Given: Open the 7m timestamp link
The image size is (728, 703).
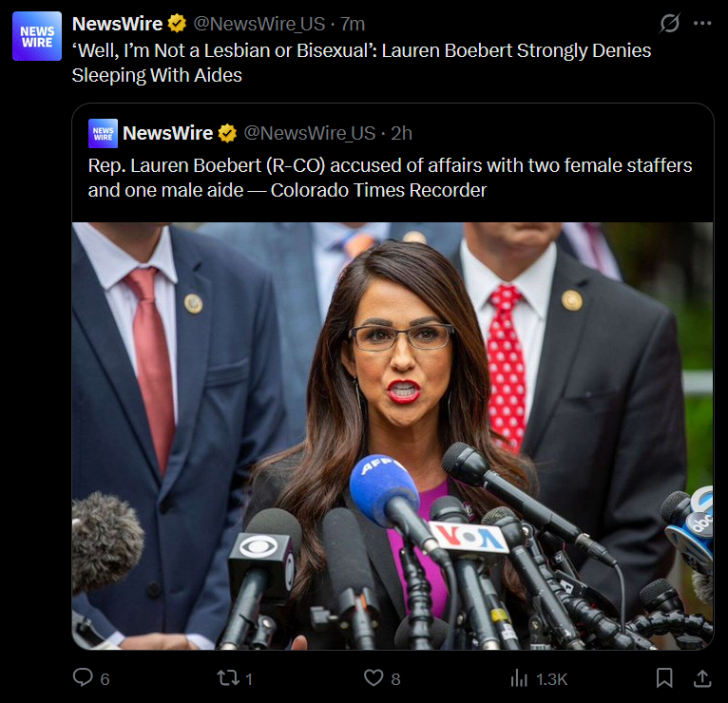Looking at the screenshot, I should (x=353, y=24).
